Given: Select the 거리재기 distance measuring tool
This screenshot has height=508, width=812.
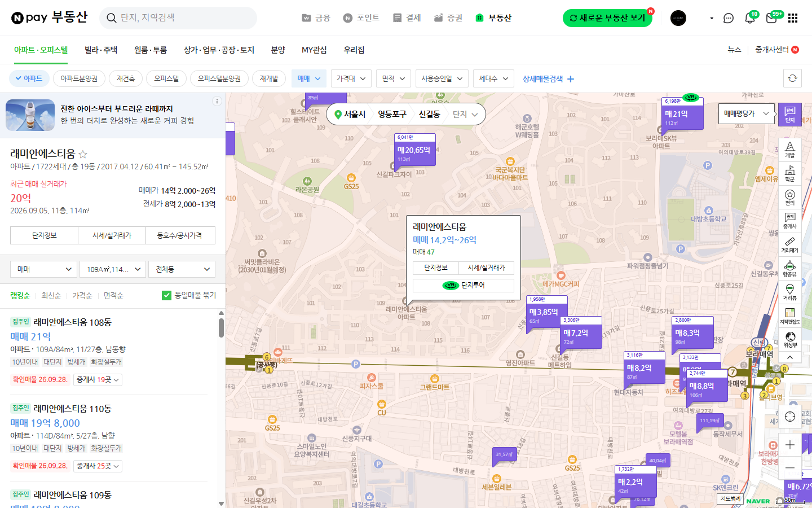Looking at the screenshot, I should click(790, 244).
